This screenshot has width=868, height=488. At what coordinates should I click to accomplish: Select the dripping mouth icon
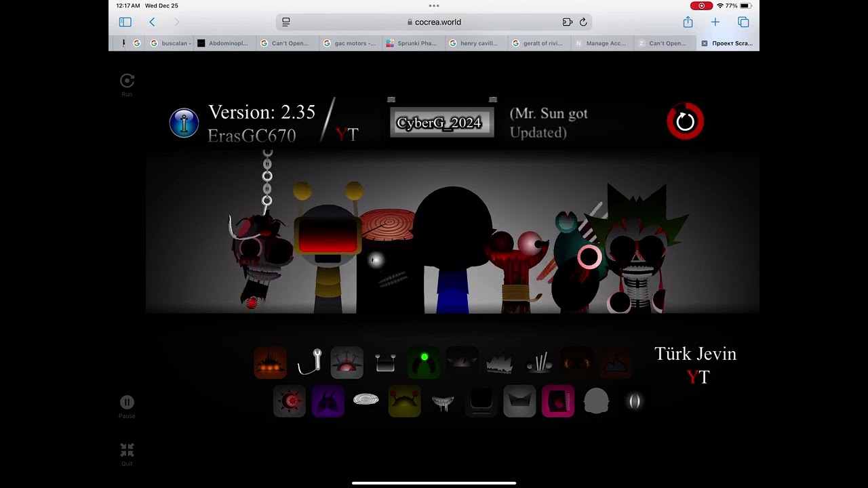pyautogui.click(x=443, y=403)
